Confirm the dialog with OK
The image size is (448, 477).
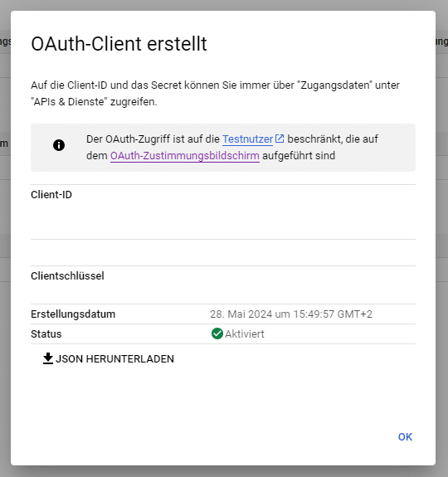(x=405, y=437)
